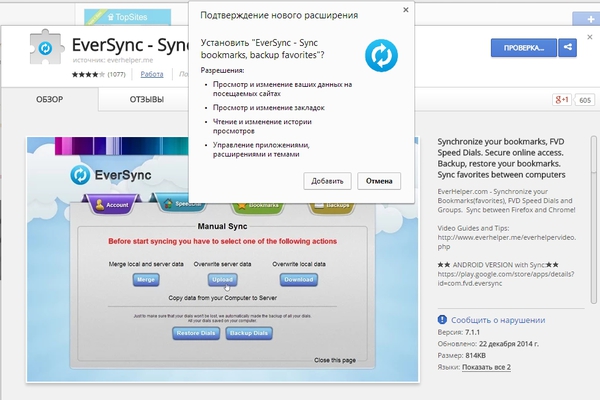Click the blue sync logo in dialog
The image size is (600, 400).
point(381,56)
